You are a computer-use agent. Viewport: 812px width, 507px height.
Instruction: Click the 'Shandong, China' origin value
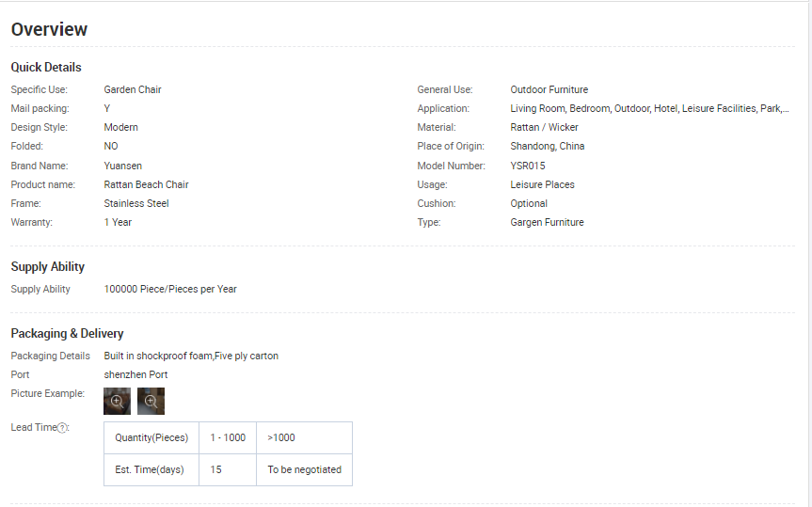pyautogui.click(x=548, y=147)
